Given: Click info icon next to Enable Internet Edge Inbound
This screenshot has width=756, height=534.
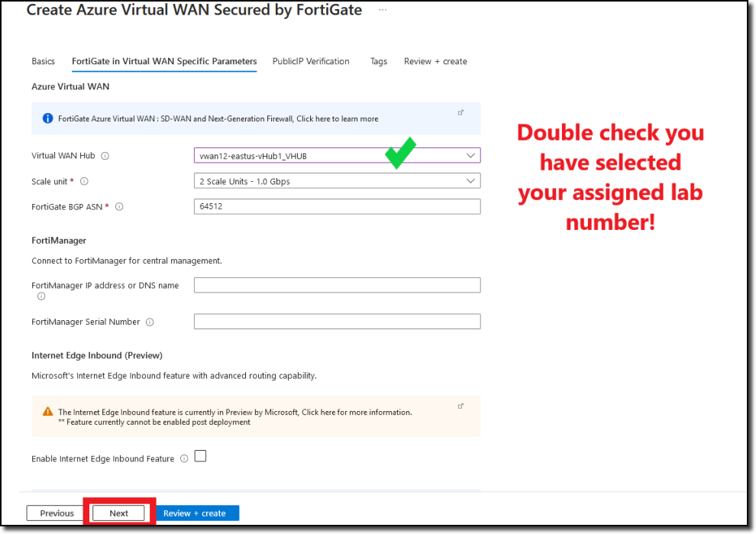Looking at the screenshot, I should click(x=184, y=458).
